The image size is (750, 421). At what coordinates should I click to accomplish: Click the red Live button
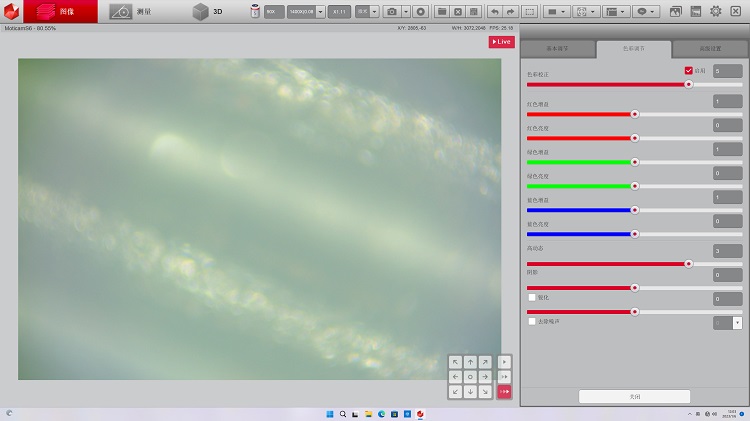click(x=500, y=42)
